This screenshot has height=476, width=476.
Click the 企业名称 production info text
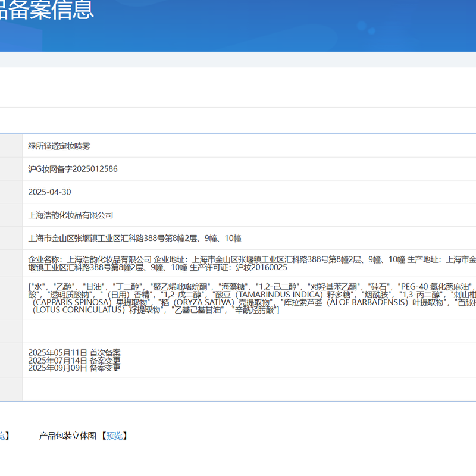tap(89, 259)
